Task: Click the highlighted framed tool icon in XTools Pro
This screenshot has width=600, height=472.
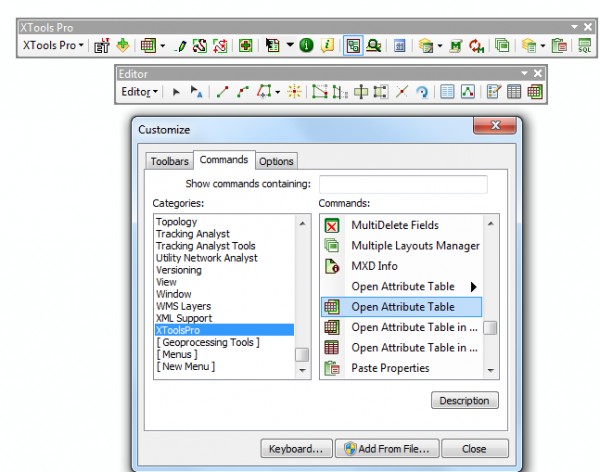Action: [353, 46]
